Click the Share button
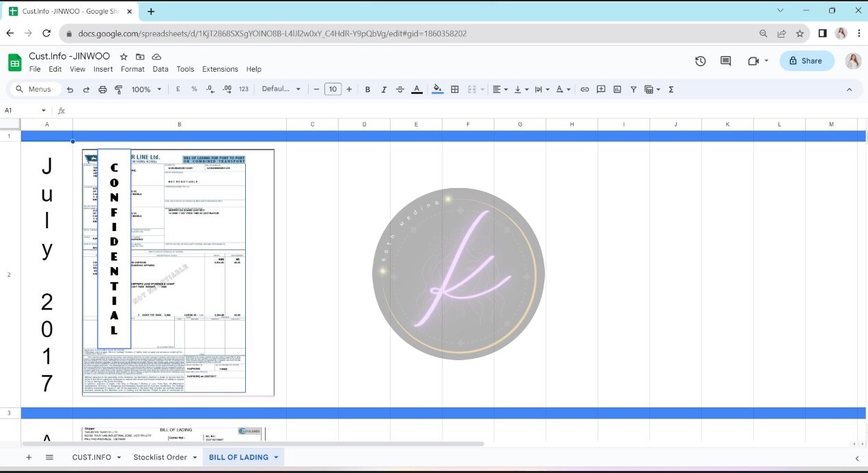This screenshot has width=868, height=473. pyautogui.click(x=807, y=61)
